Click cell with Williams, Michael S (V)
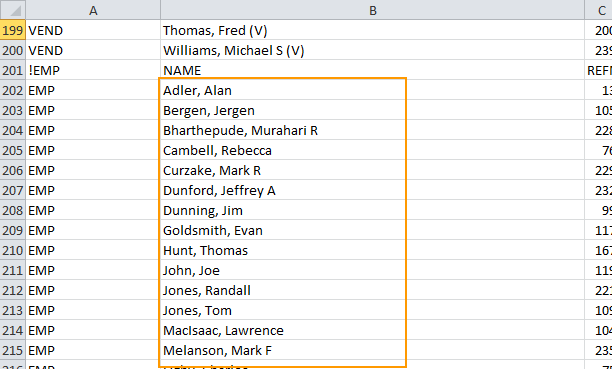This screenshot has height=369, width=612. (x=372, y=50)
